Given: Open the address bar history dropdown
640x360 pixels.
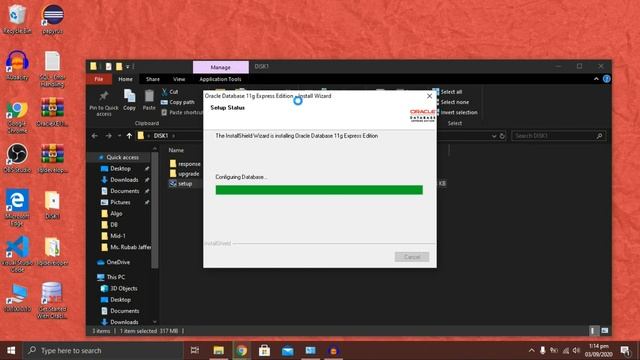Looking at the screenshot, I should [494, 136].
